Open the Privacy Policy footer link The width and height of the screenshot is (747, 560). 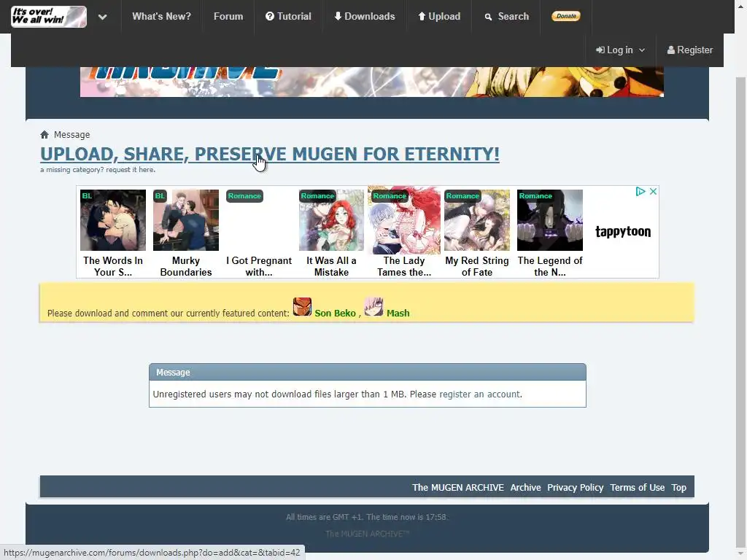click(575, 487)
